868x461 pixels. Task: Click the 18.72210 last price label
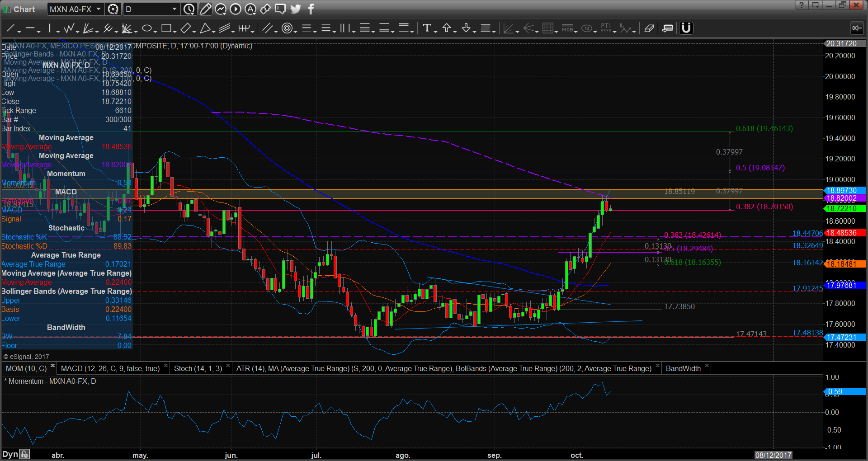[845, 208]
